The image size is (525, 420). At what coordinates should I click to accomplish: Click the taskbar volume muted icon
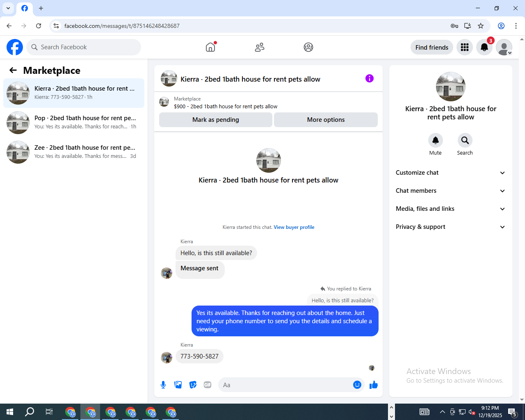[472, 412]
